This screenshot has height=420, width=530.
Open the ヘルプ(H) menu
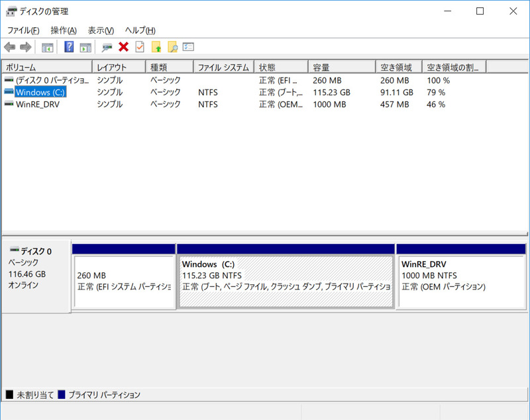coord(140,30)
